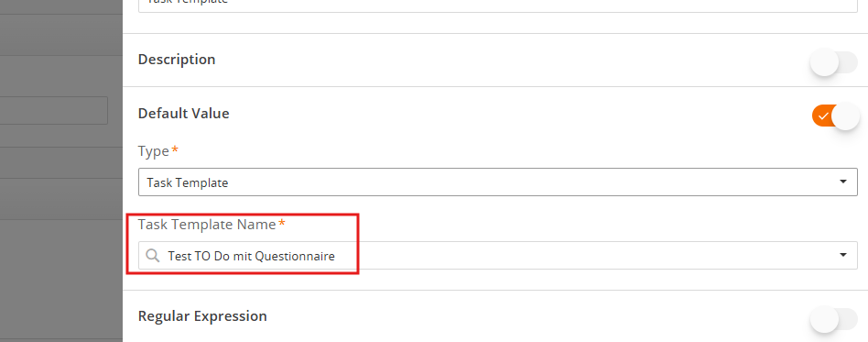Click the Default Value section heading
The height and width of the screenshot is (342, 868).
183,114
